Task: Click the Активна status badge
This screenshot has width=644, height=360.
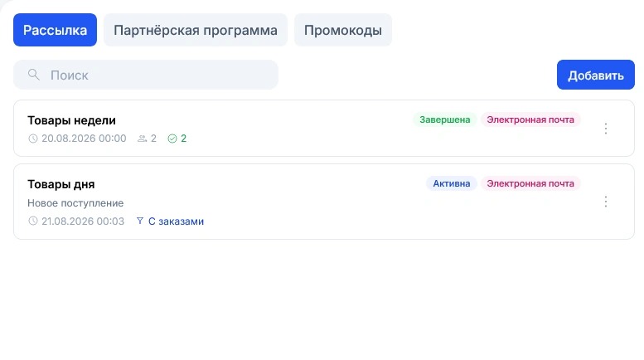Action: point(452,183)
